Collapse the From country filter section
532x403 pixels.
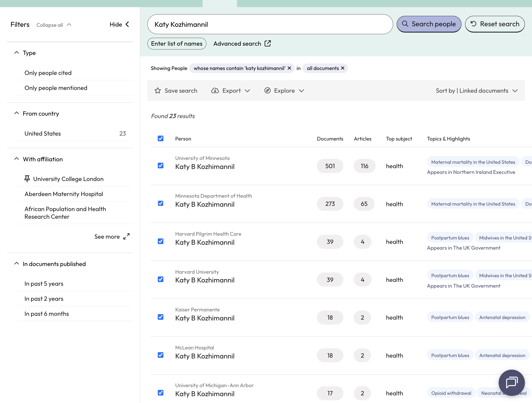(17, 113)
